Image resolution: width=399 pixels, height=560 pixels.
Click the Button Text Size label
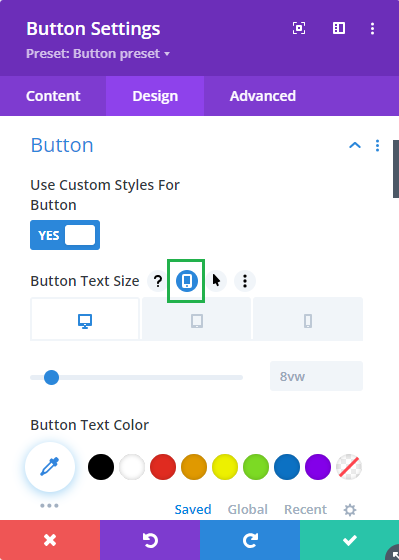(85, 281)
